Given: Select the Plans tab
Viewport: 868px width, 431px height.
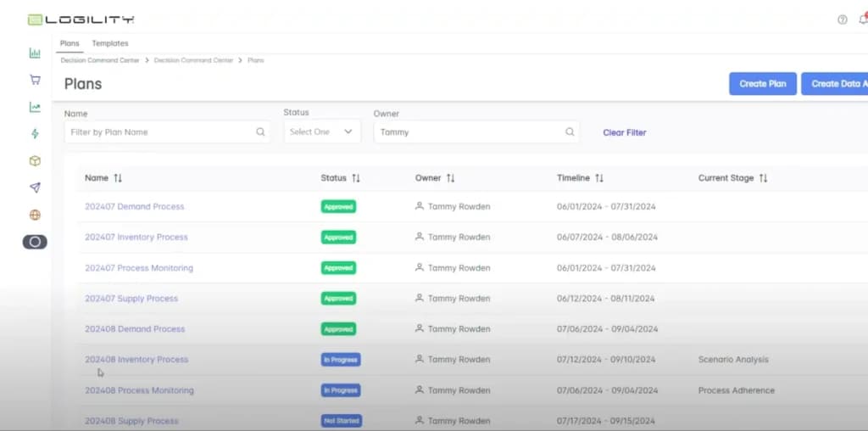Looking at the screenshot, I should tap(70, 43).
